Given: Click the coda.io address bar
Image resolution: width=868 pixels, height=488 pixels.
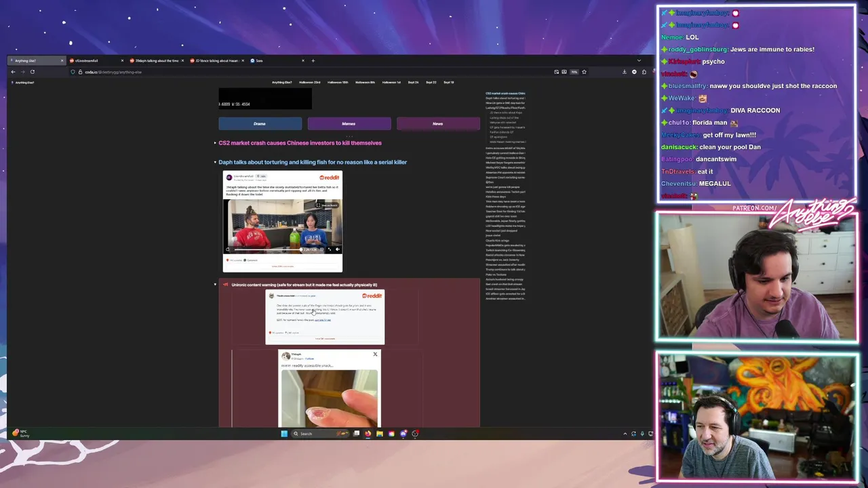Looking at the screenshot, I should 312,72.
